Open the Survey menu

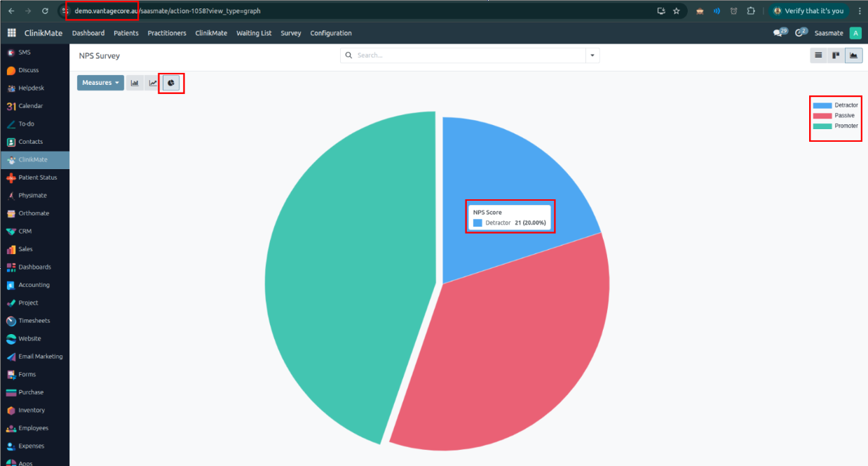[291, 33]
